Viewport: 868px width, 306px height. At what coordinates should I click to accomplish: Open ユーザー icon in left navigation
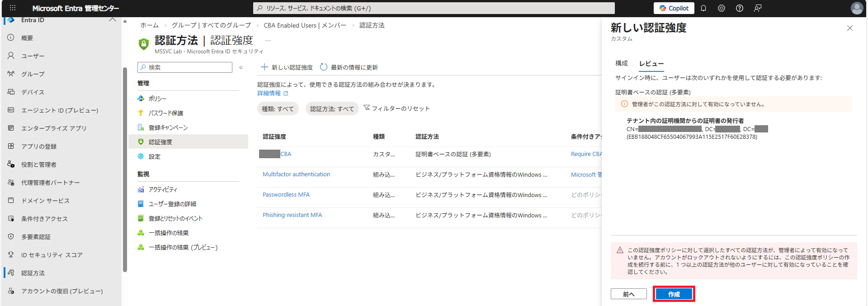[11, 56]
